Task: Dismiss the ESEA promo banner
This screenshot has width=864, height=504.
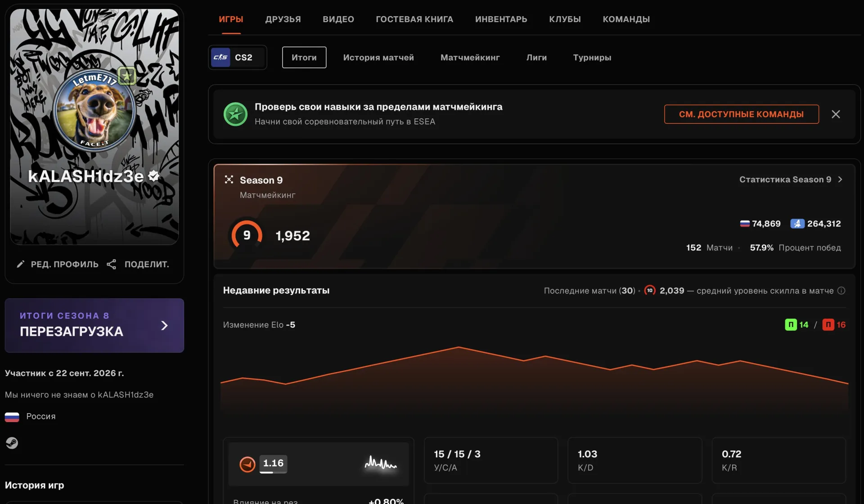Action: click(836, 114)
